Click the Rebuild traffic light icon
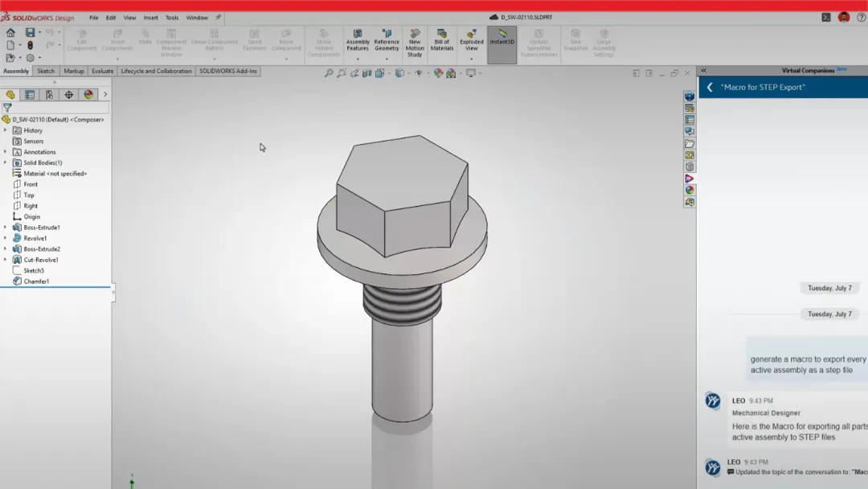This screenshot has height=489, width=868. coord(30,45)
